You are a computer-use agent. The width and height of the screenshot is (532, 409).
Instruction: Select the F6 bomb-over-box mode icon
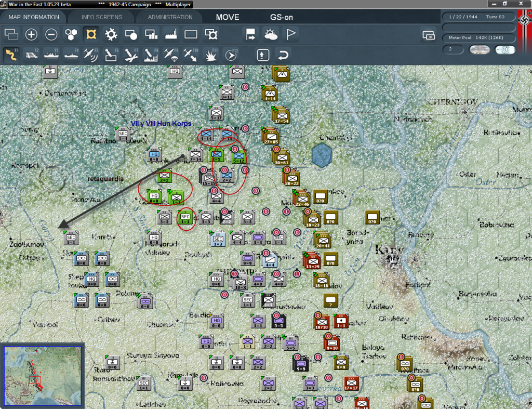point(111,55)
